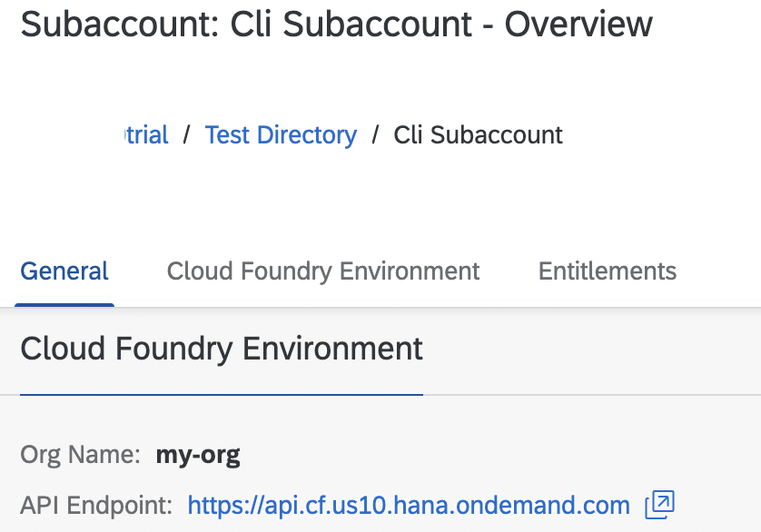Open the Cloud Foundry Environment tab

(x=323, y=271)
